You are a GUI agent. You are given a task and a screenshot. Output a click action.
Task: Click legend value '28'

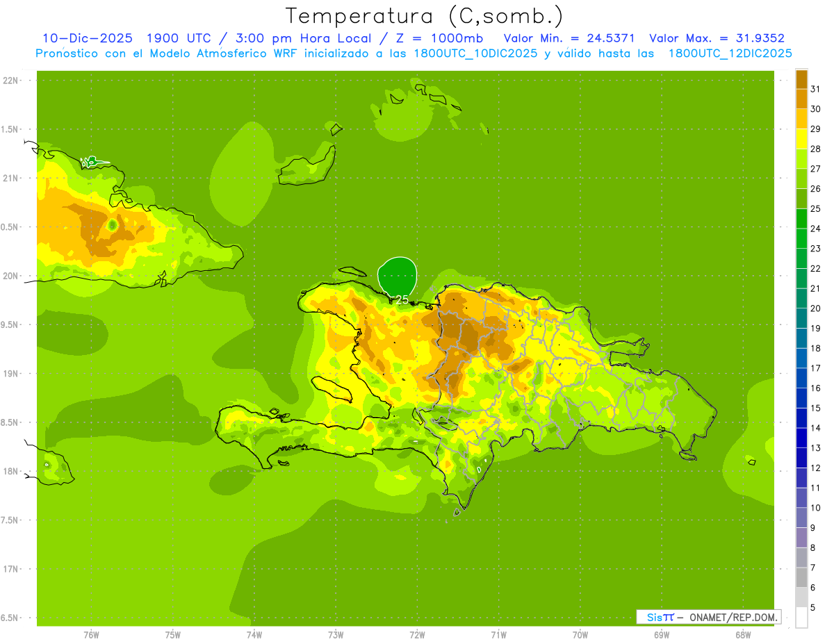pyautogui.click(x=816, y=149)
